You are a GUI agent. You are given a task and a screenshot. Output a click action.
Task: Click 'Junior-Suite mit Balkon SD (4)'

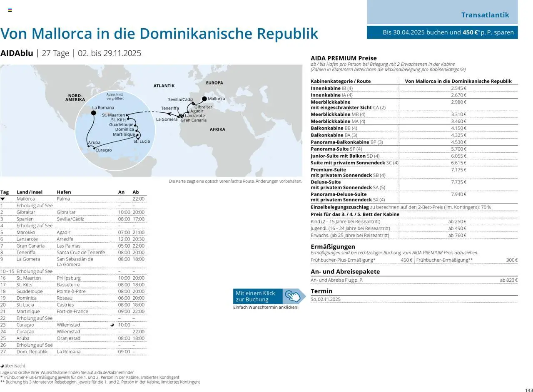pos(345,156)
